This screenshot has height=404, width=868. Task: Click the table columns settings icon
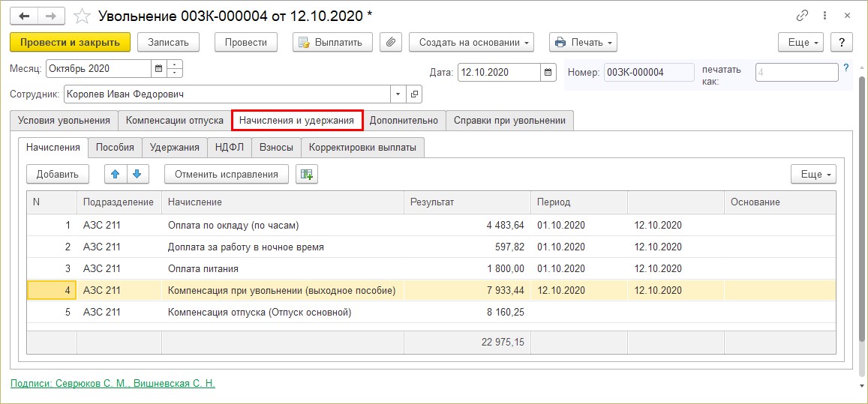[x=307, y=175]
